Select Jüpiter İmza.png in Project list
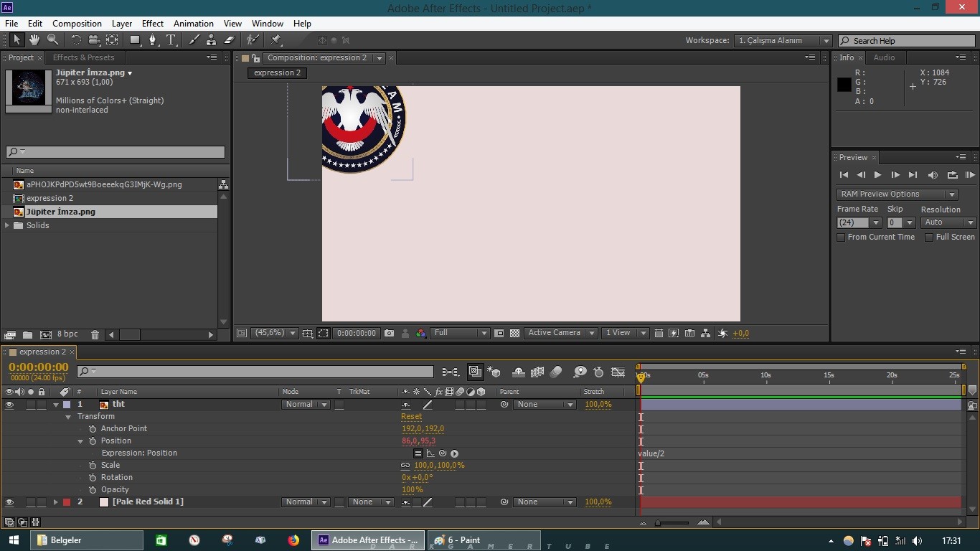The image size is (980, 551). pyautogui.click(x=109, y=212)
